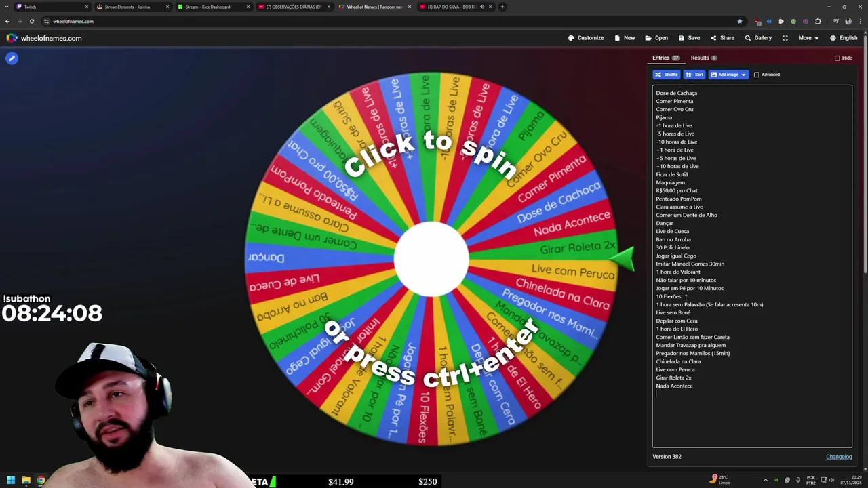Screen dimensions: 868x488
Task: Open File Explorer from taskbar
Action: point(27,481)
